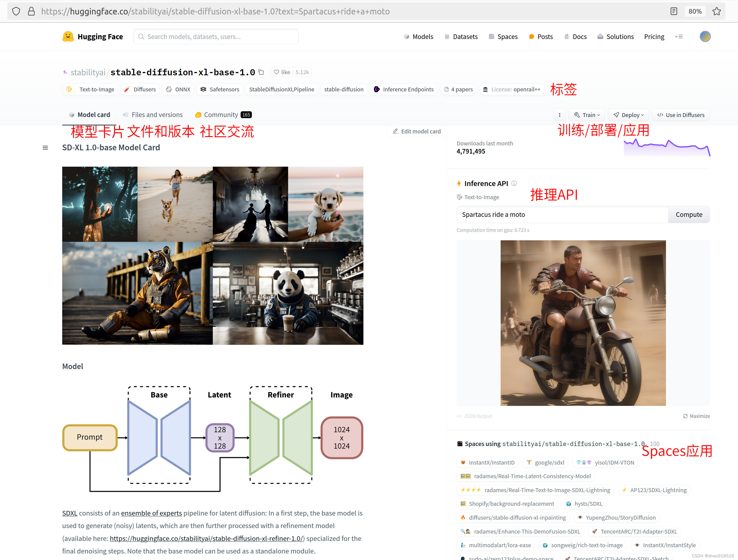Open reader view icon in address bar
738x560 pixels.
(674, 11)
